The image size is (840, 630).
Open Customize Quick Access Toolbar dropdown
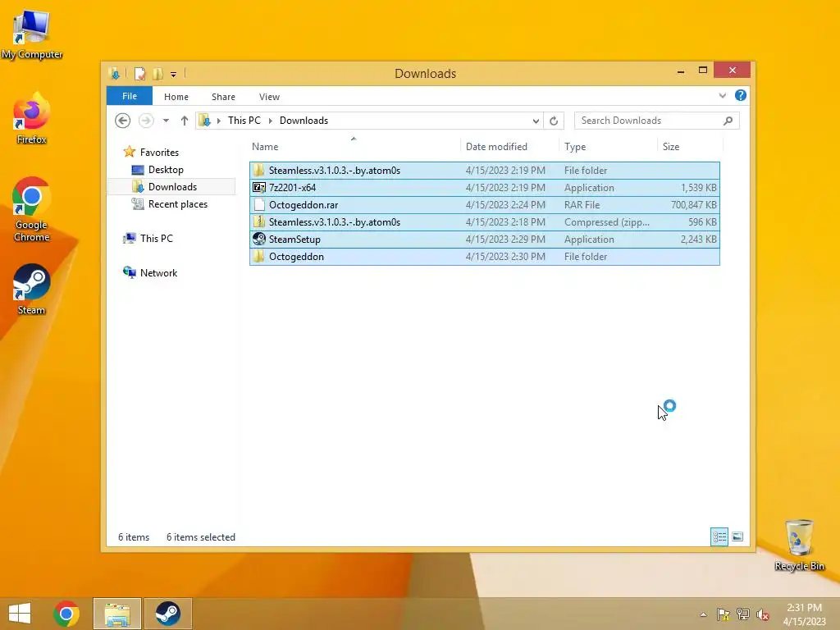174,75
